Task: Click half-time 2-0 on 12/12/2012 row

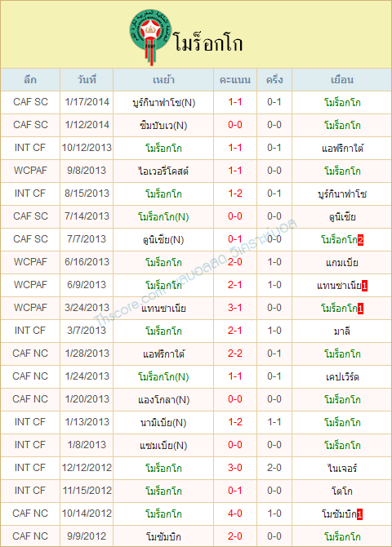Action: 274,468
